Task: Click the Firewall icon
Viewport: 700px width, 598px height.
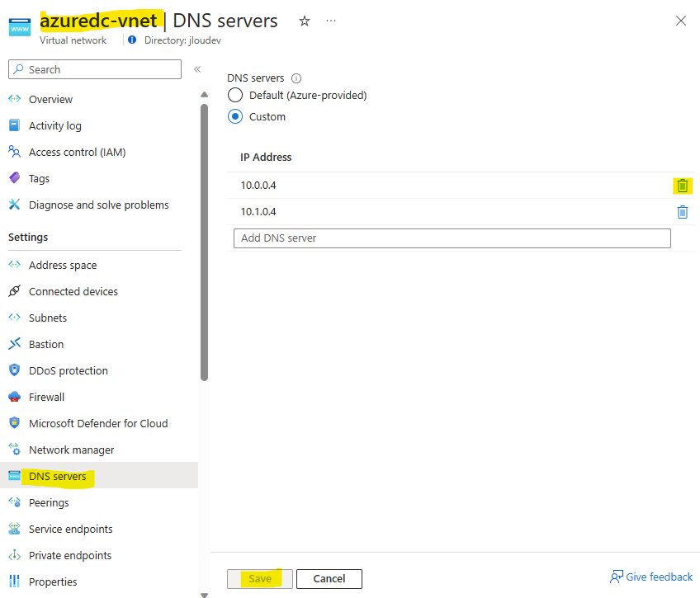Action: [x=14, y=397]
